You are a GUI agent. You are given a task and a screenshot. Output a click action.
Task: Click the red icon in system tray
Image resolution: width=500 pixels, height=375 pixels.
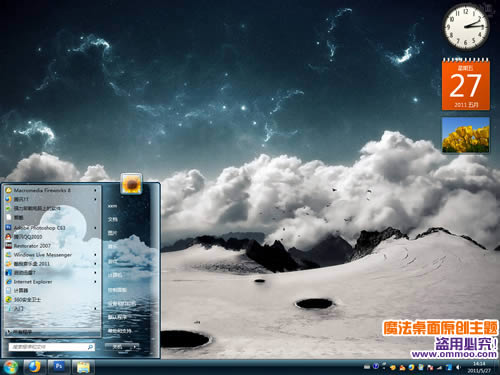[431, 368]
